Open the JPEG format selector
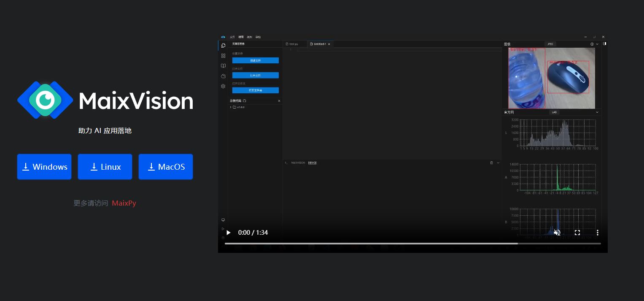The height and width of the screenshot is (301, 644). tap(550, 44)
